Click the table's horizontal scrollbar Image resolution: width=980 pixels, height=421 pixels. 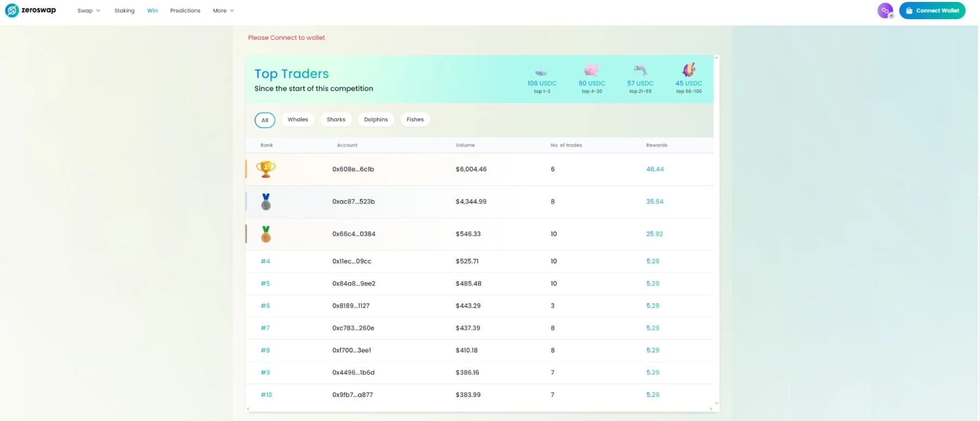(x=480, y=408)
